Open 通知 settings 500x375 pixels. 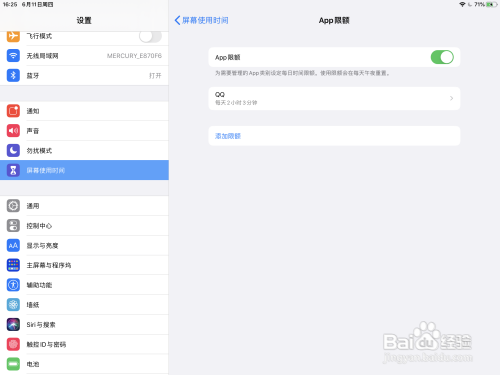[x=84, y=111]
